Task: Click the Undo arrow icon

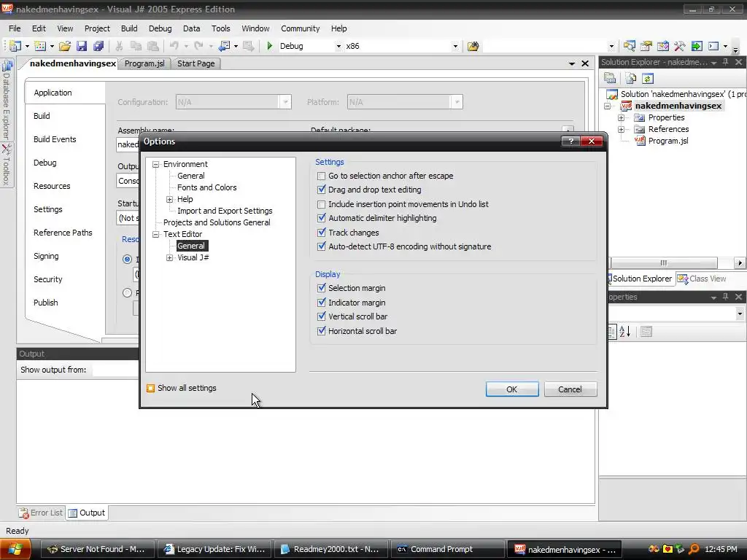Action: (174, 46)
